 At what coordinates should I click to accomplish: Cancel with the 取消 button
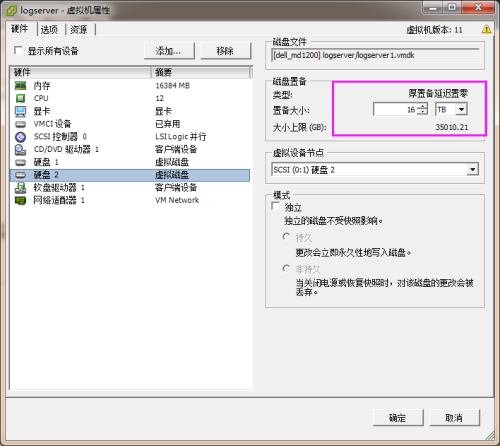coord(454,417)
